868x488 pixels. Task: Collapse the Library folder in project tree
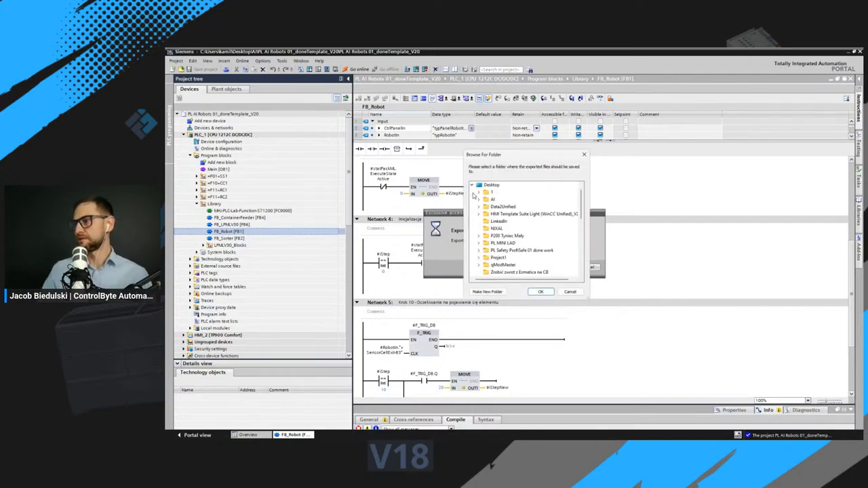(x=197, y=203)
